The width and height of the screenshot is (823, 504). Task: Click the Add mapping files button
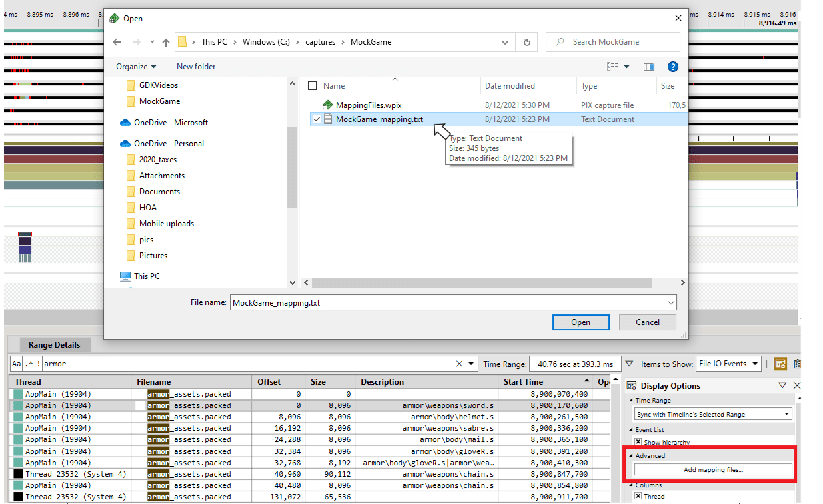(x=712, y=469)
